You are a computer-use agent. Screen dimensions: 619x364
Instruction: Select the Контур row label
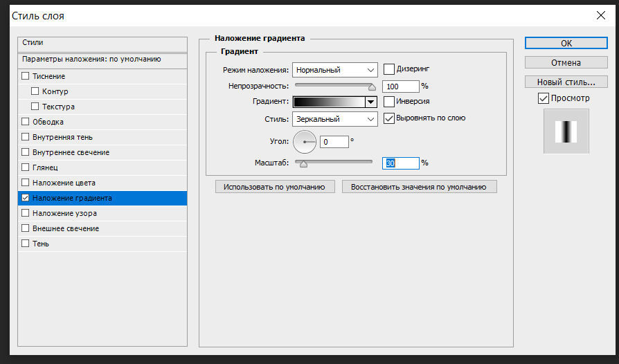click(55, 91)
